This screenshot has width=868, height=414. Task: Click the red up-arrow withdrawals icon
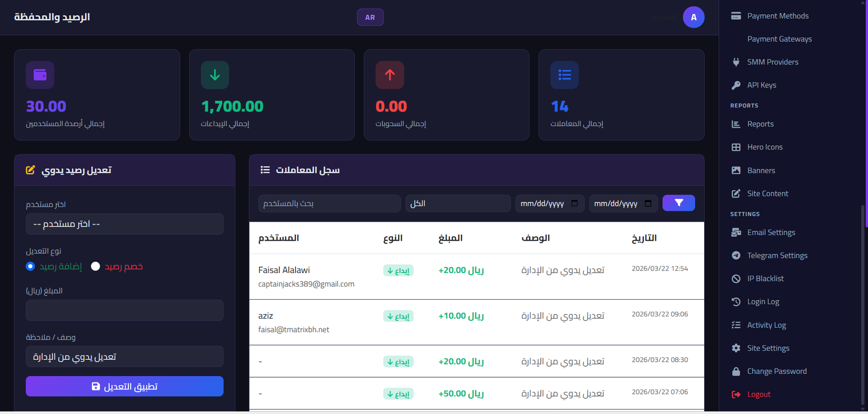pos(390,75)
